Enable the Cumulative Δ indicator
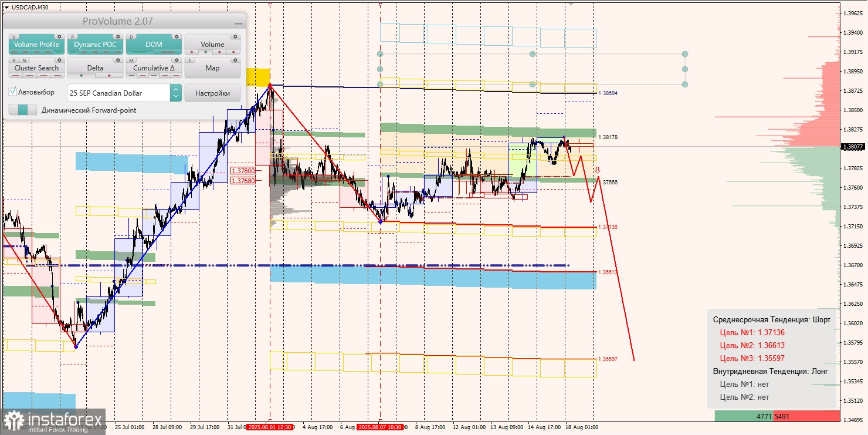Screen dimensions: 868x435 point(154,68)
